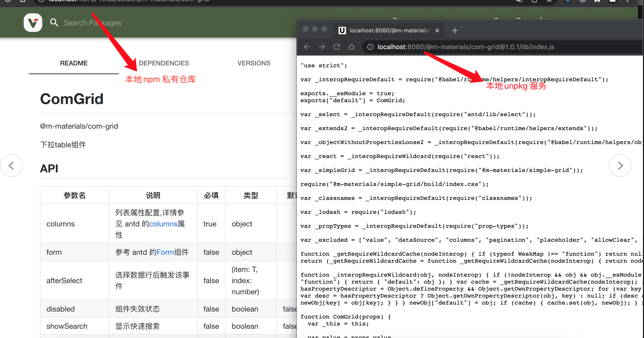Click the '参数名' table header
The width and height of the screenshot is (644, 338).
click(75, 195)
